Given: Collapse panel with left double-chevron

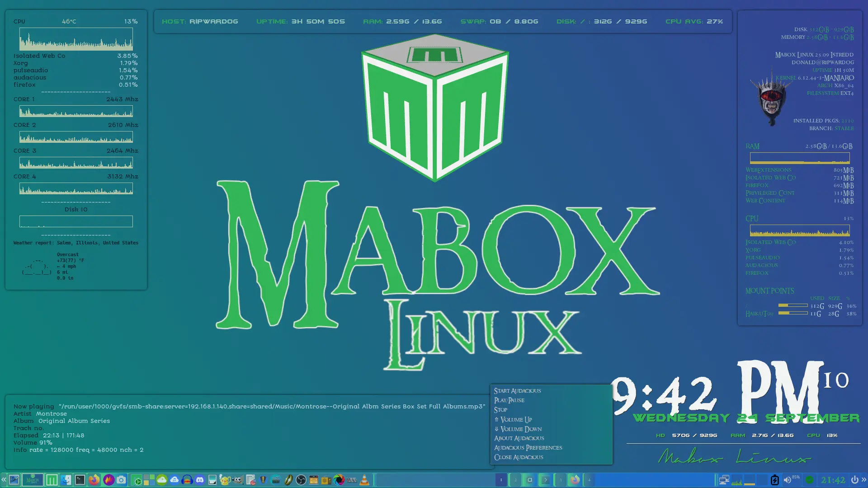Looking at the screenshot, I should pyautogui.click(x=4, y=480).
